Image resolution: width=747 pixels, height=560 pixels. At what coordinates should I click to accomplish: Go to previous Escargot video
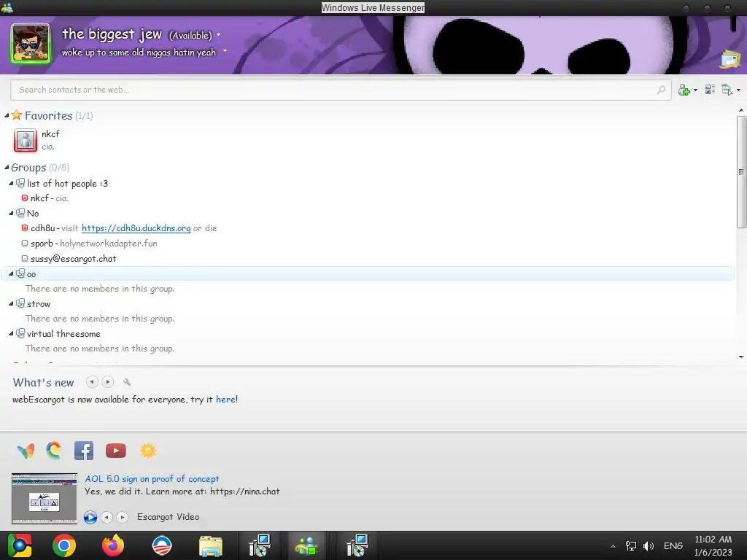(x=107, y=517)
